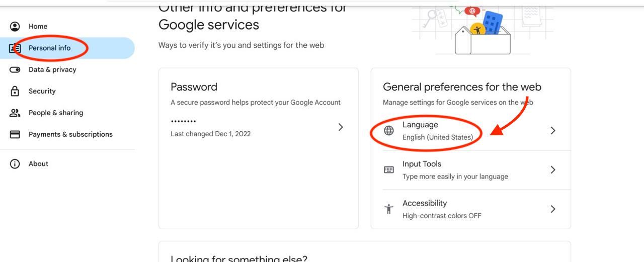
Task: Go to Data & privacy section
Action: [52, 70]
